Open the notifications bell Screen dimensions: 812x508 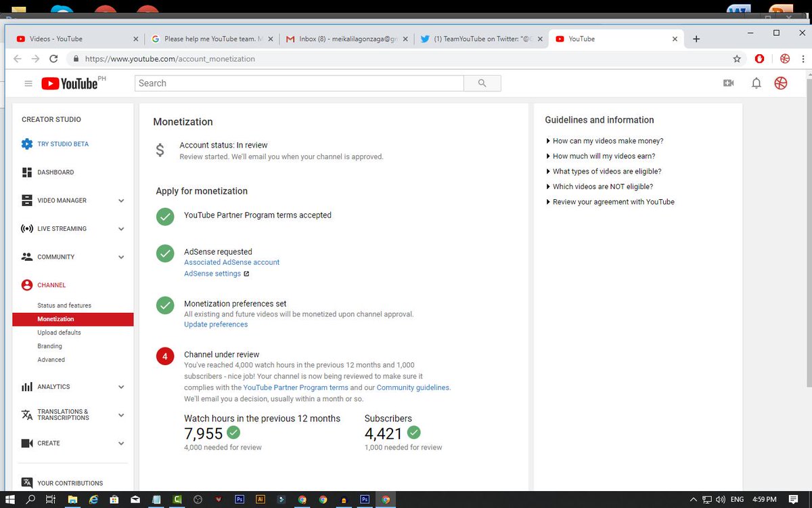[x=757, y=83]
